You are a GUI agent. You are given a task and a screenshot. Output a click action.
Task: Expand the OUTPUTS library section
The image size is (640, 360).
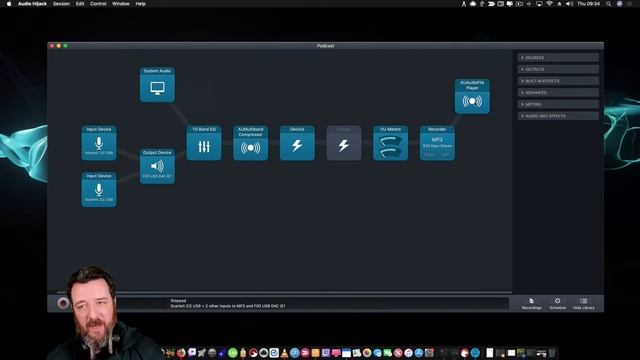click(558, 69)
